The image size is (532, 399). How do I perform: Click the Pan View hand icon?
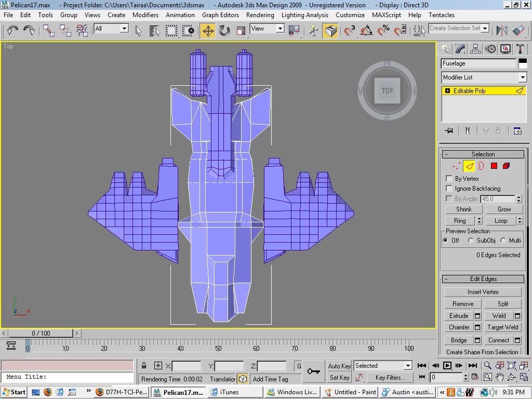pos(499,377)
